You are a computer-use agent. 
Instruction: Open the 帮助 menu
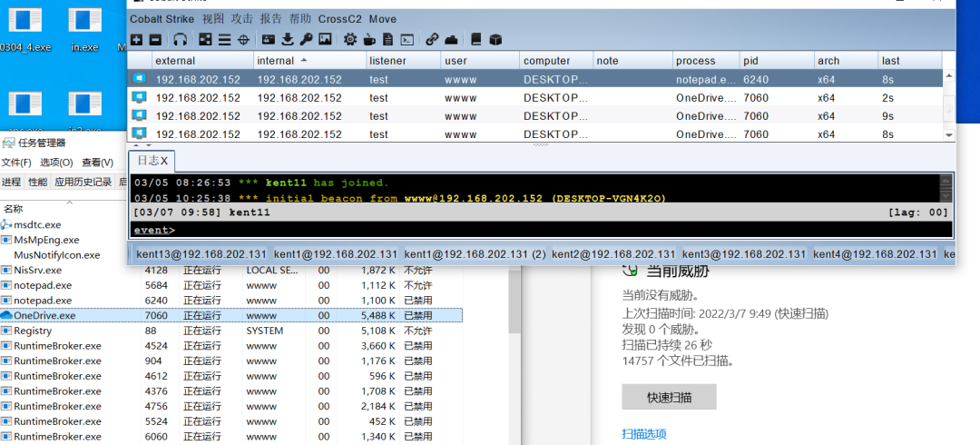click(300, 19)
